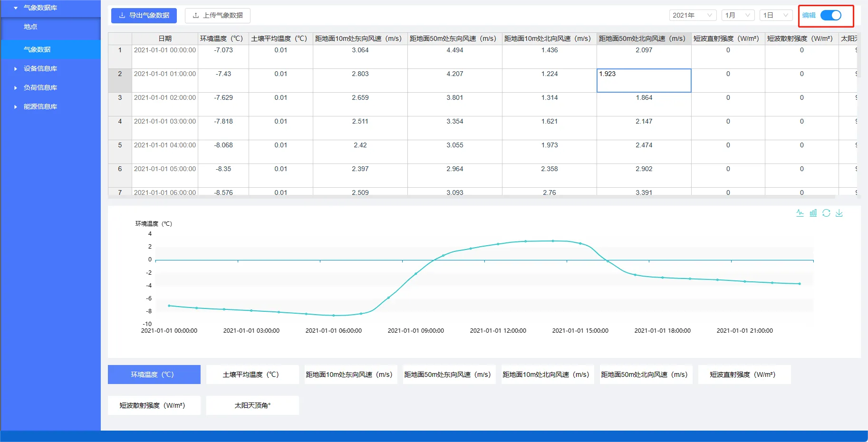The height and width of the screenshot is (442, 868).
Task: Click cell with value -8.35
Action: pyautogui.click(x=223, y=175)
